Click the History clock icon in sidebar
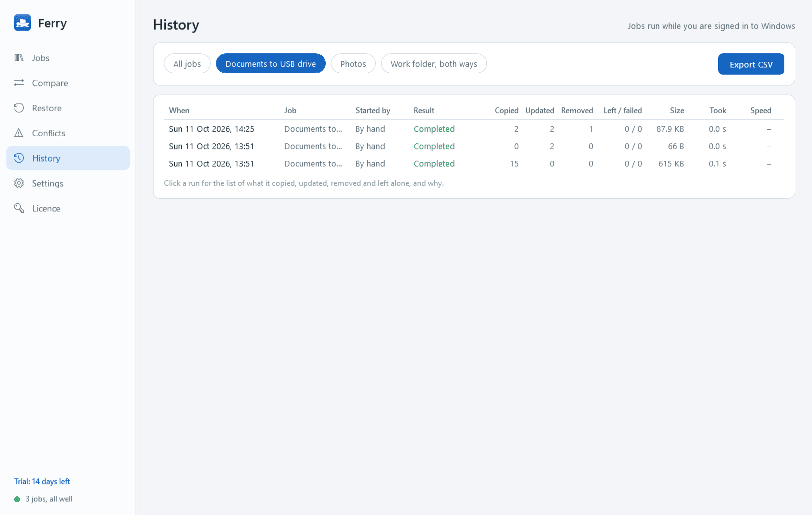Viewport: 812px width, 515px height. pyautogui.click(x=19, y=158)
